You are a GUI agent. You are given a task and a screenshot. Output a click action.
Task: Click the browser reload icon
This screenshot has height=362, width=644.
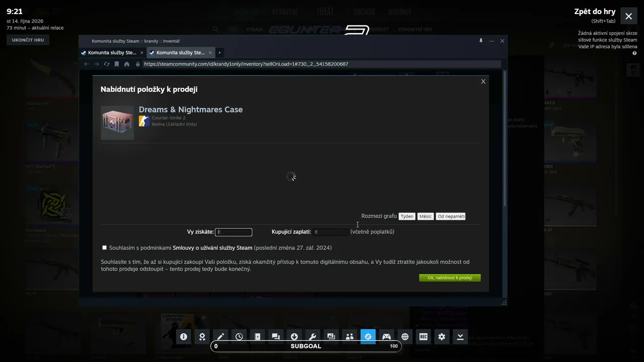(106, 64)
